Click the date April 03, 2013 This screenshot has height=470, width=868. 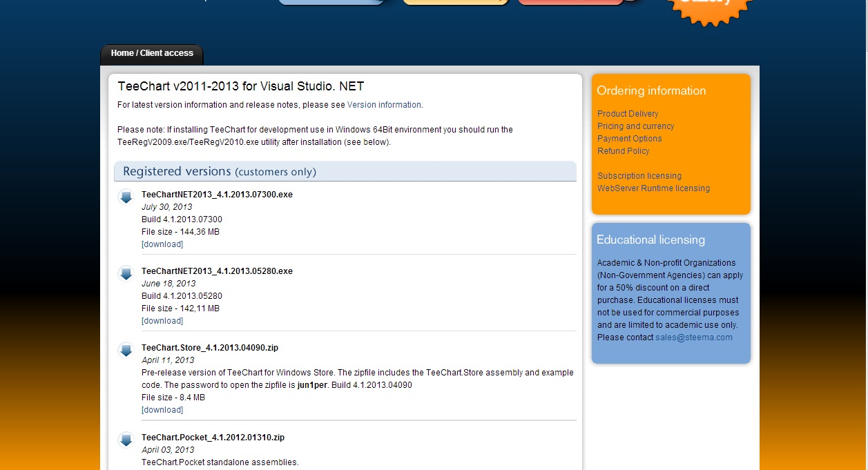point(168,450)
